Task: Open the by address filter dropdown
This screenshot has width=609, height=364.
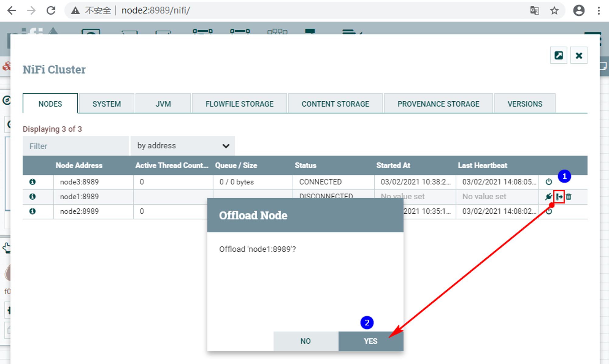Action: pos(183,146)
